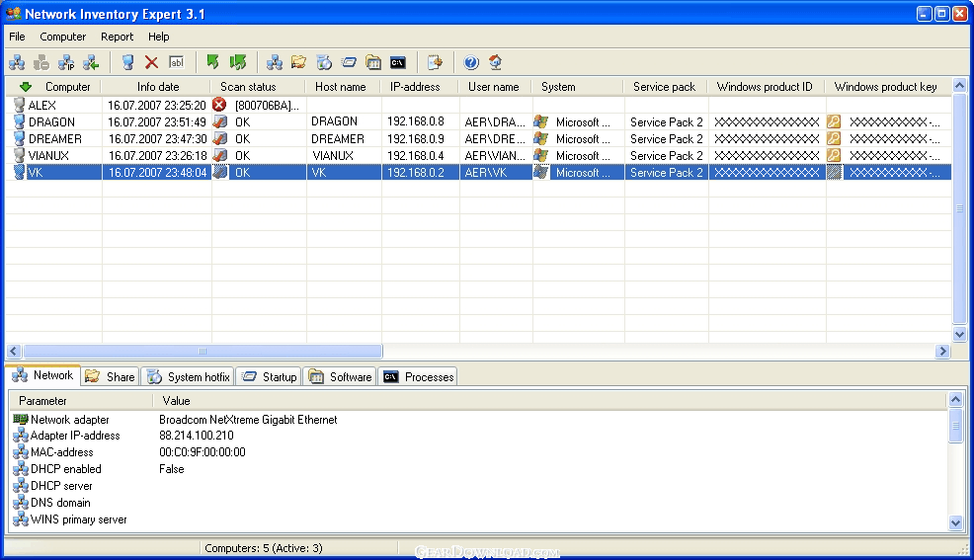Select the DREAMER computer row
974x560 pixels.
(x=478, y=138)
